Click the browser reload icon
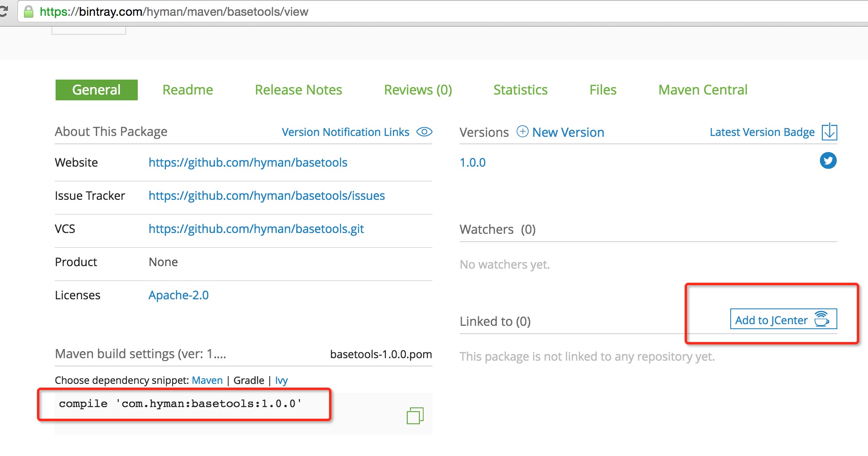 click(4, 11)
